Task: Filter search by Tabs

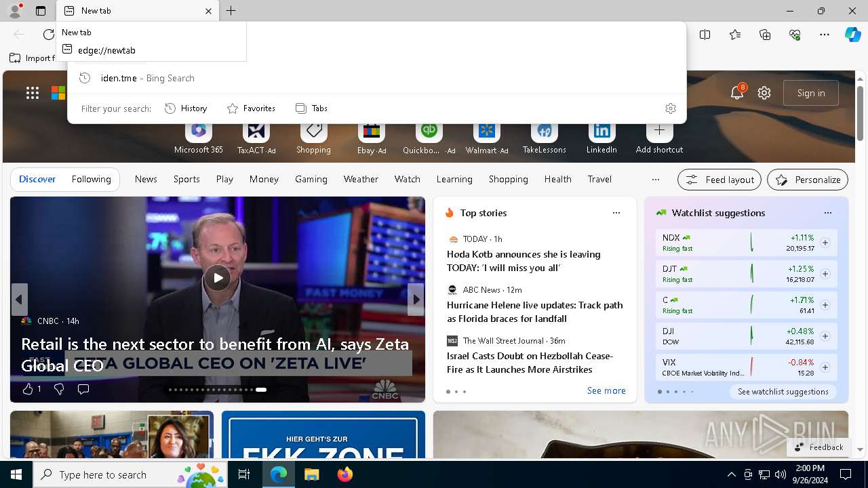Action: pos(312,108)
